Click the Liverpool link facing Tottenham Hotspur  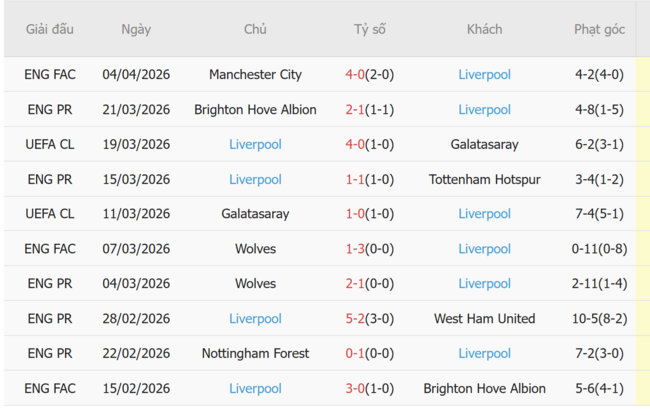click(255, 179)
